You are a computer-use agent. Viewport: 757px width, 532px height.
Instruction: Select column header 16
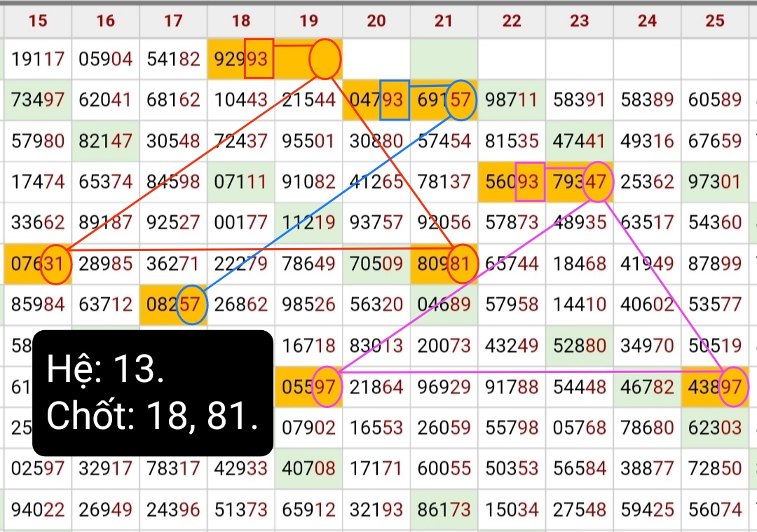click(105, 21)
